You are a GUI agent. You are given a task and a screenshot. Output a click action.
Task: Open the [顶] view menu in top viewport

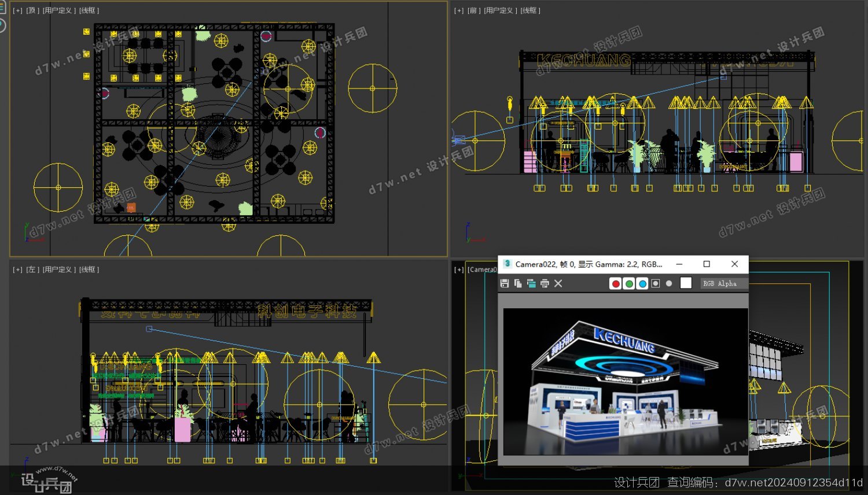tap(32, 10)
